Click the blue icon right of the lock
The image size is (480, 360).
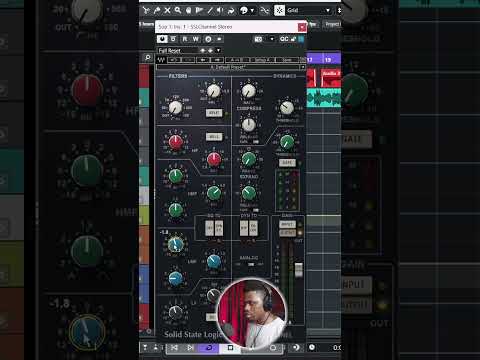(x=301, y=39)
